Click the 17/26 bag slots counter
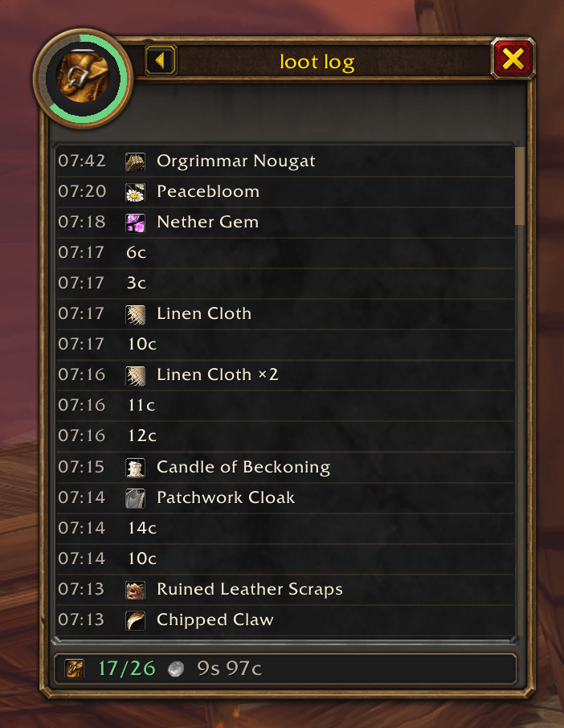 coord(127,669)
